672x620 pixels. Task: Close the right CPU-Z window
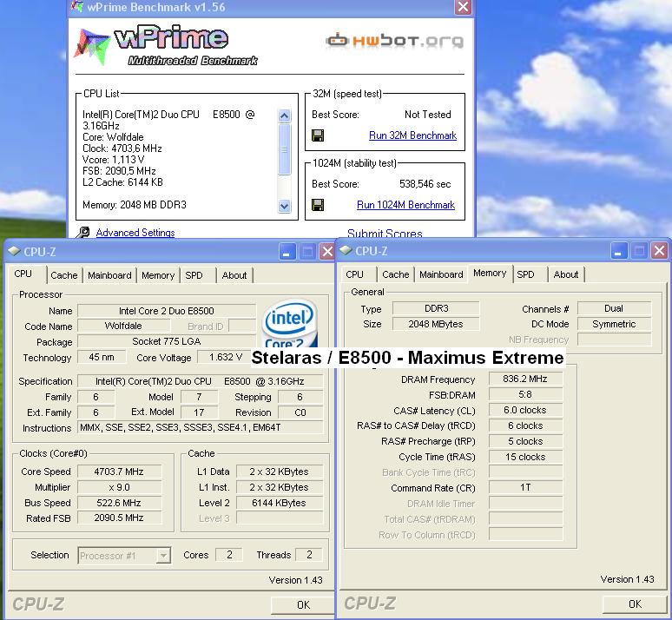pyautogui.click(x=660, y=250)
